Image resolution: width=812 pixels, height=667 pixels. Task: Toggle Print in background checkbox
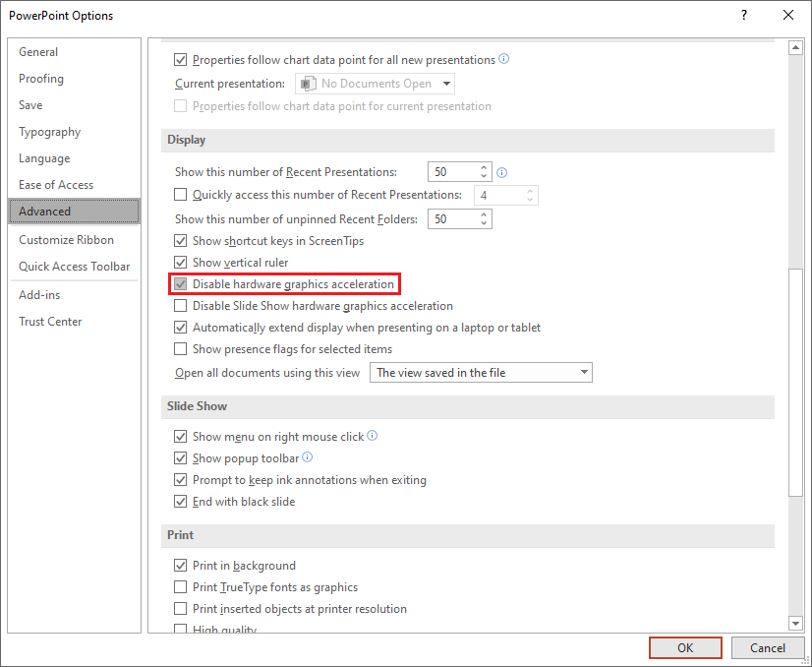pyautogui.click(x=180, y=566)
